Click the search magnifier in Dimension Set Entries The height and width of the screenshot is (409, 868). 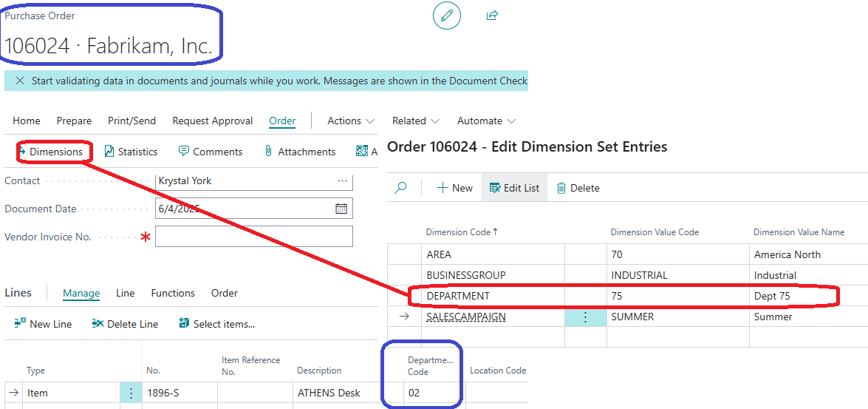coord(401,188)
